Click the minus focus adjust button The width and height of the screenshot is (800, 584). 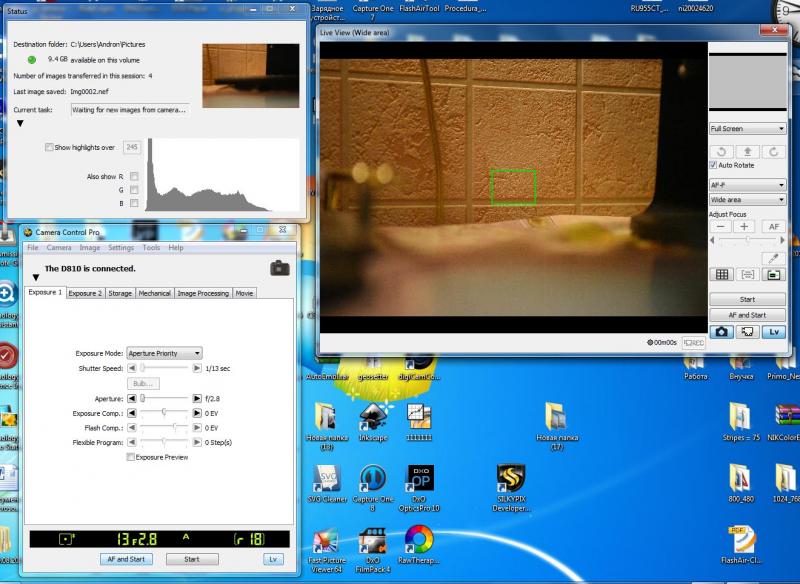click(x=720, y=226)
